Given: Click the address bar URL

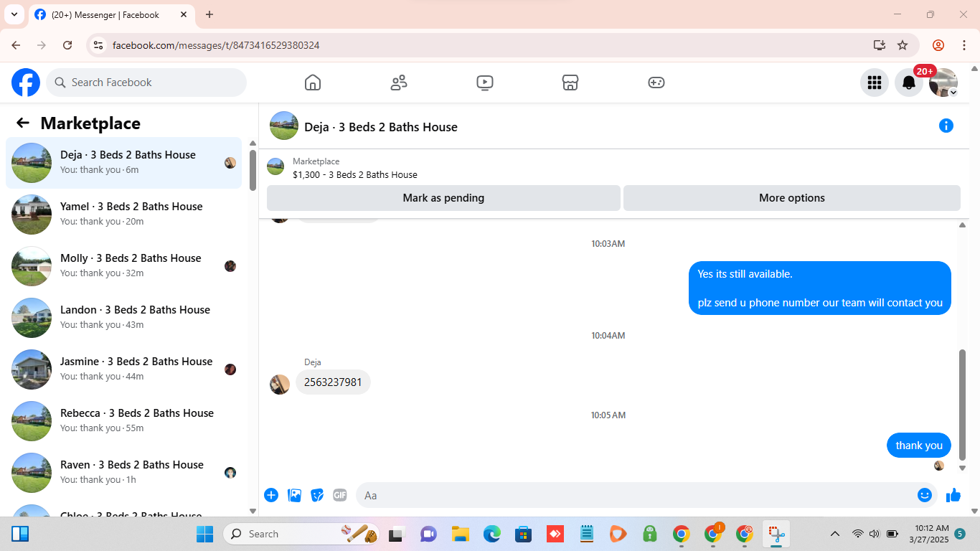Looking at the screenshot, I should [x=216, y=45].
